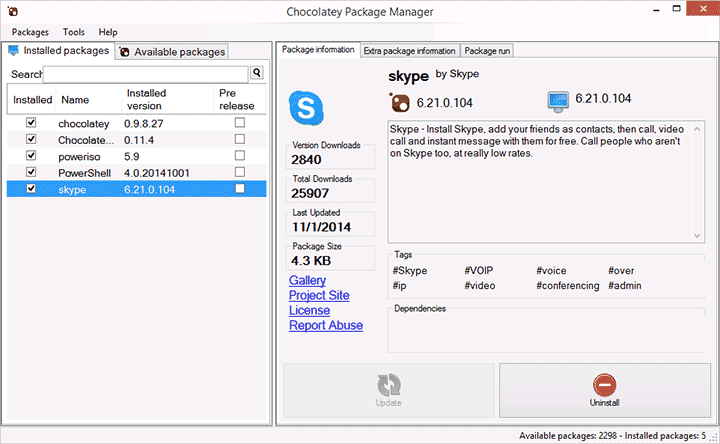The image size is (720, 444).
Task: Select the skype package row
Action: point(136,189)
